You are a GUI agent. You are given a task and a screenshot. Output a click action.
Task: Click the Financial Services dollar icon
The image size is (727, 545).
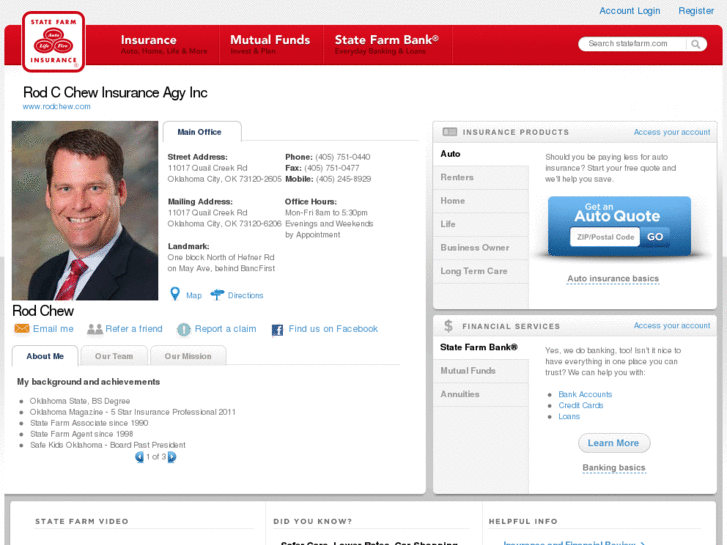tap(448, 326)
